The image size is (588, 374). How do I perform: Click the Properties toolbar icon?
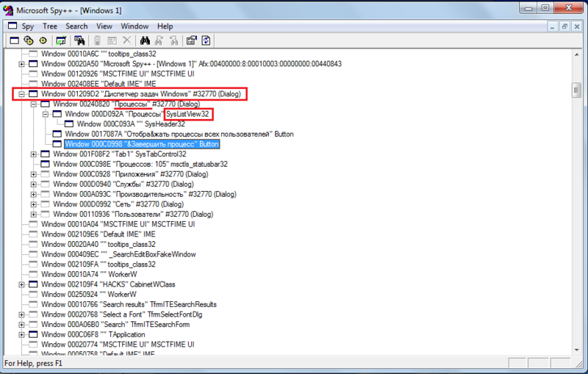point(192,40)
